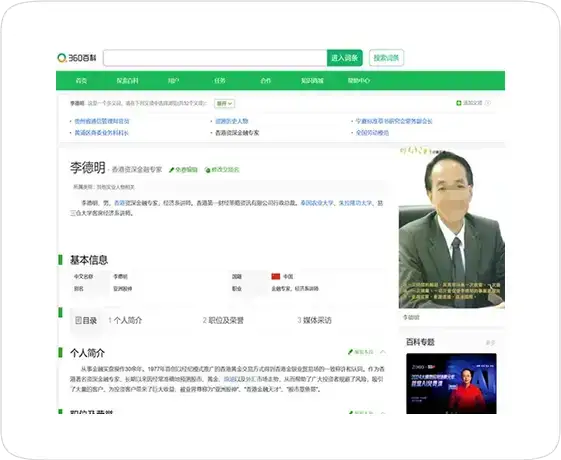Jump to 2 职位及荣誉 in contents

[223, 320]
